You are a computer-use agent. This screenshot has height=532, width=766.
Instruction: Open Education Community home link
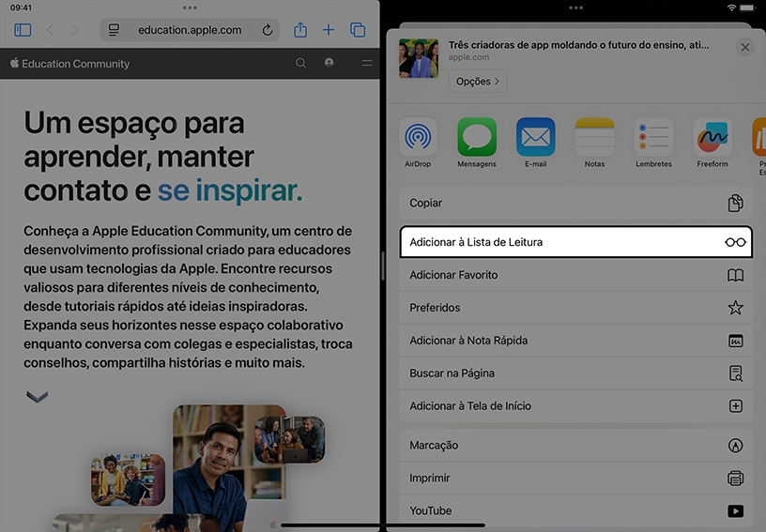(69, 64)
